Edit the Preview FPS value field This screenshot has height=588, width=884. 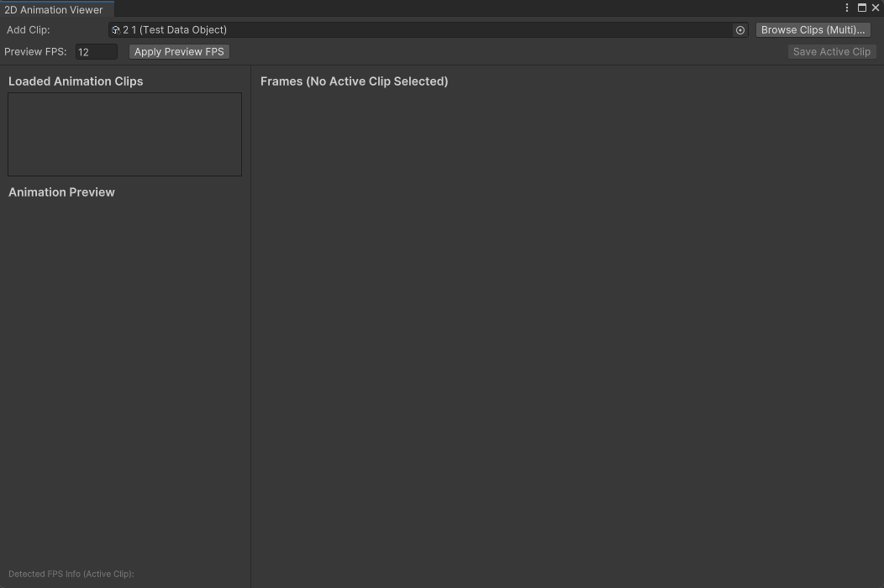tap(96, 51)
